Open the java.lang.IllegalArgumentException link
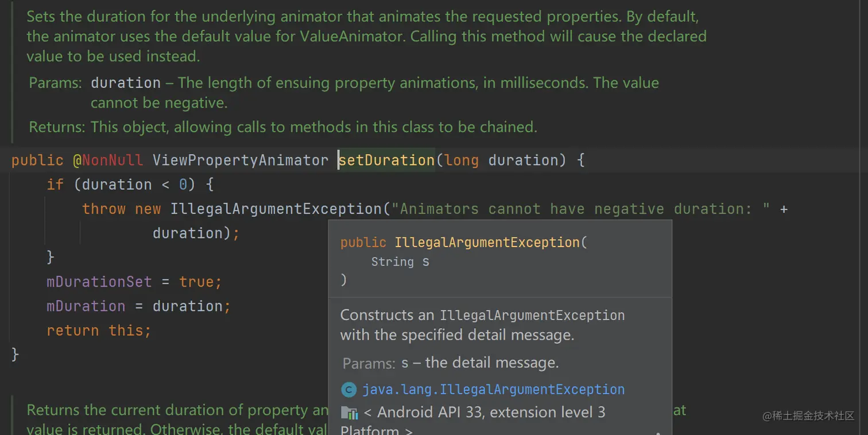The width and height of the screenshot is (868, 435). tap(493, 390)
